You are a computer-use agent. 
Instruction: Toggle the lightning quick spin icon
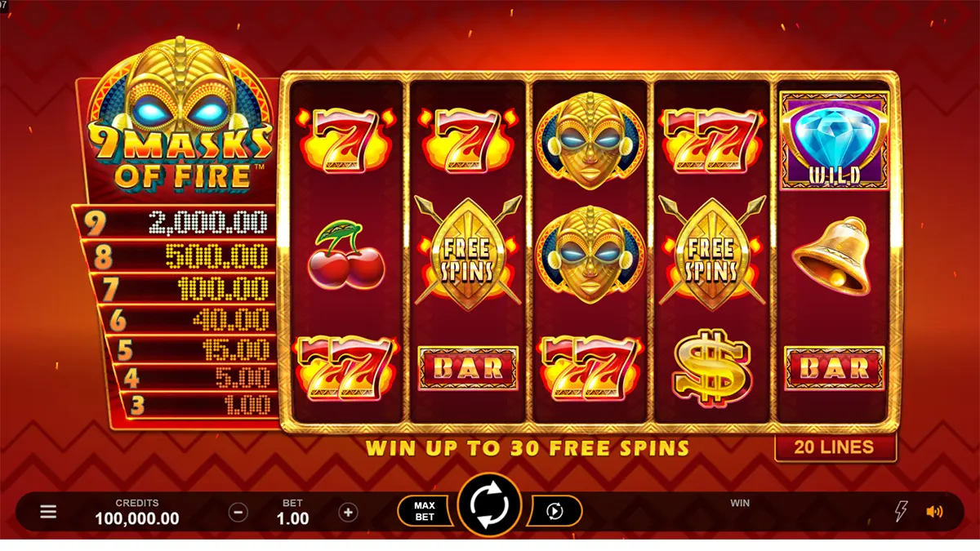click(901, 512)
